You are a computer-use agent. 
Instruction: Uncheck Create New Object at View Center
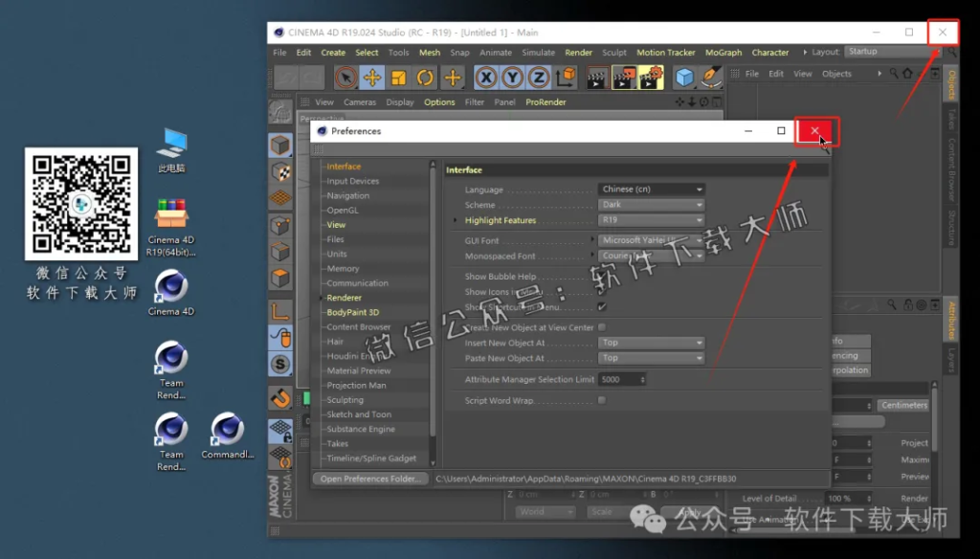(603, 326)
